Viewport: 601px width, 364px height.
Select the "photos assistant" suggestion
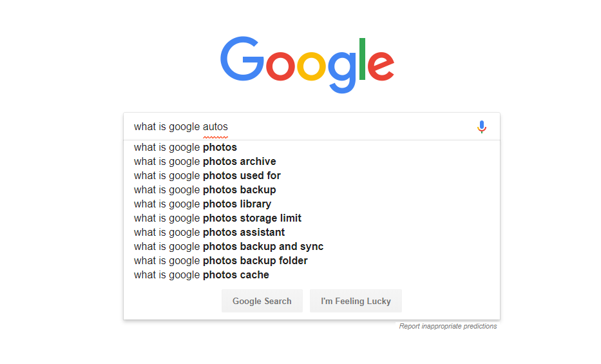click(209, 233)
